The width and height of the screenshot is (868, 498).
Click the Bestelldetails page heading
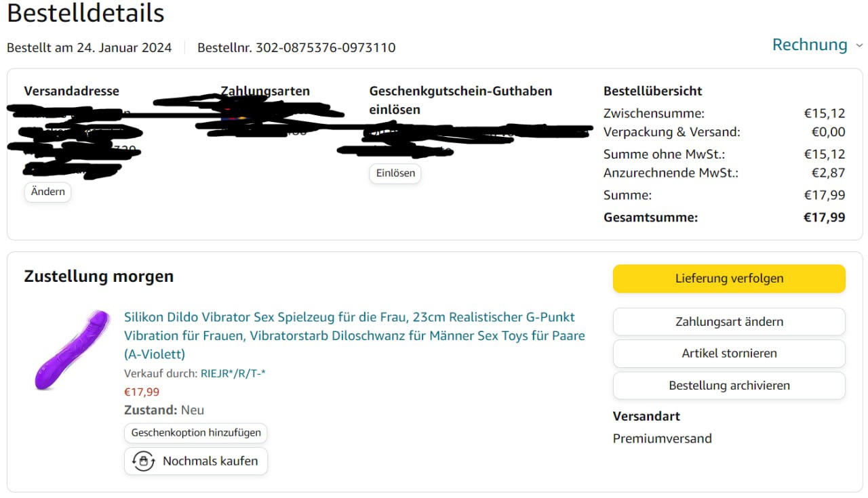(x=85, y=13)
